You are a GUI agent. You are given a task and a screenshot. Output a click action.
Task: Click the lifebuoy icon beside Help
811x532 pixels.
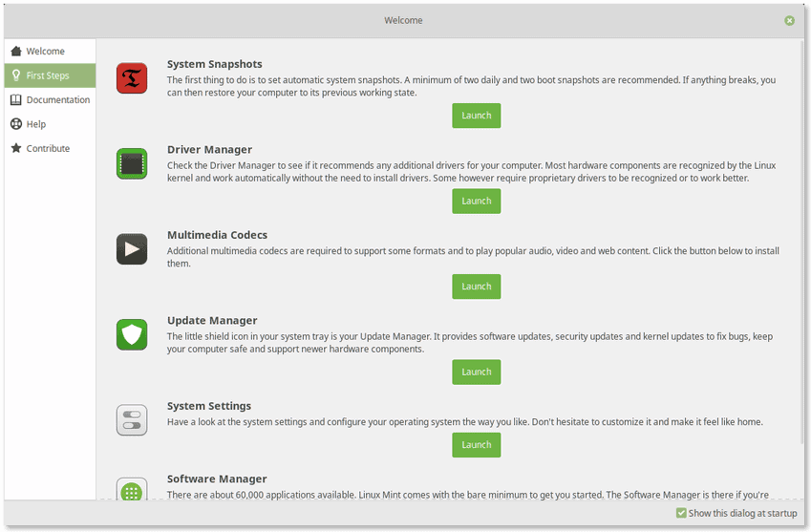16,123
